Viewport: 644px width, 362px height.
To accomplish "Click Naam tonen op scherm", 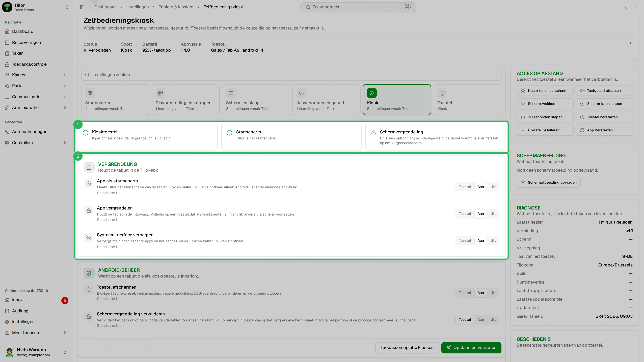I will tap(545, 91).
